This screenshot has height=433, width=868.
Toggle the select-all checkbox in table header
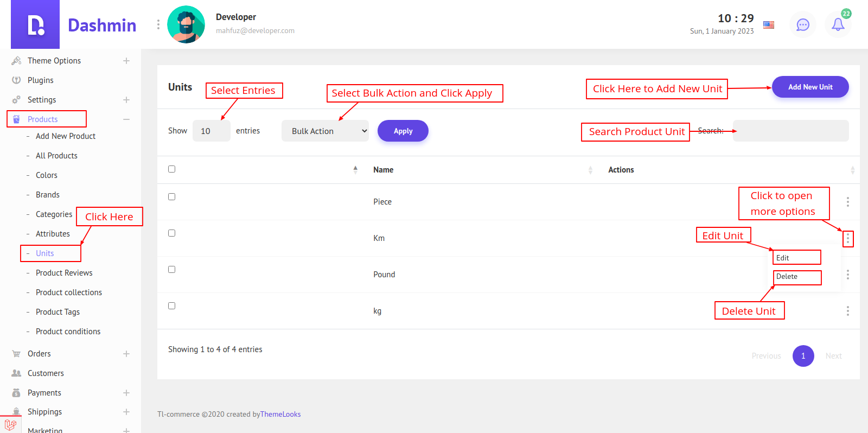[172, 169]
